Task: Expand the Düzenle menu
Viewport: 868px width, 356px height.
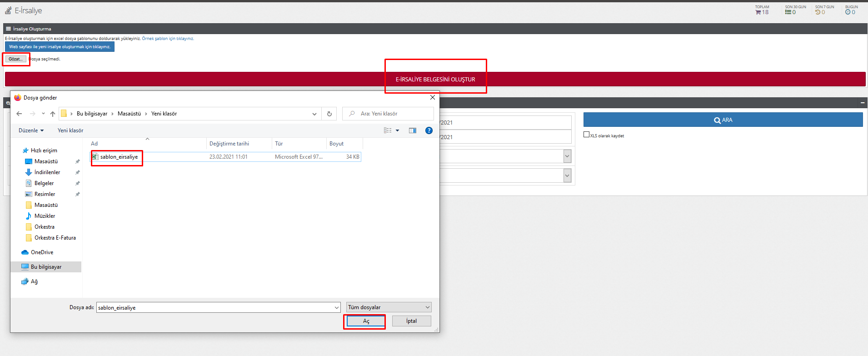Action: [31, 130]
